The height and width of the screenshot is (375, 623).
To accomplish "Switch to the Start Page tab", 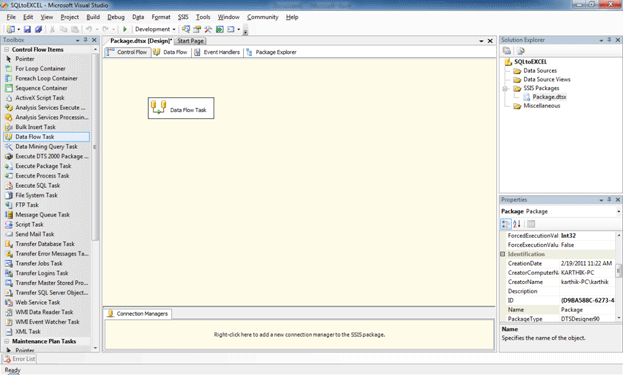I will [x=190, y=41].
